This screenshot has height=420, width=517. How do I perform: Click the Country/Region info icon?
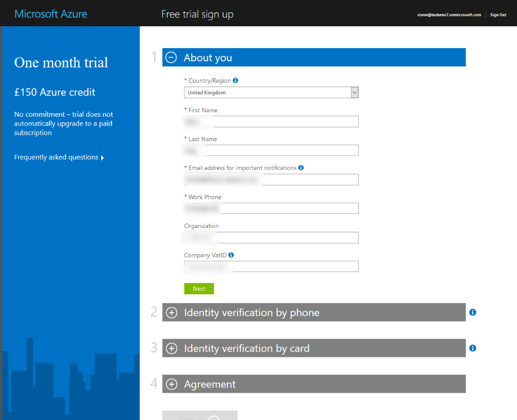235,80
